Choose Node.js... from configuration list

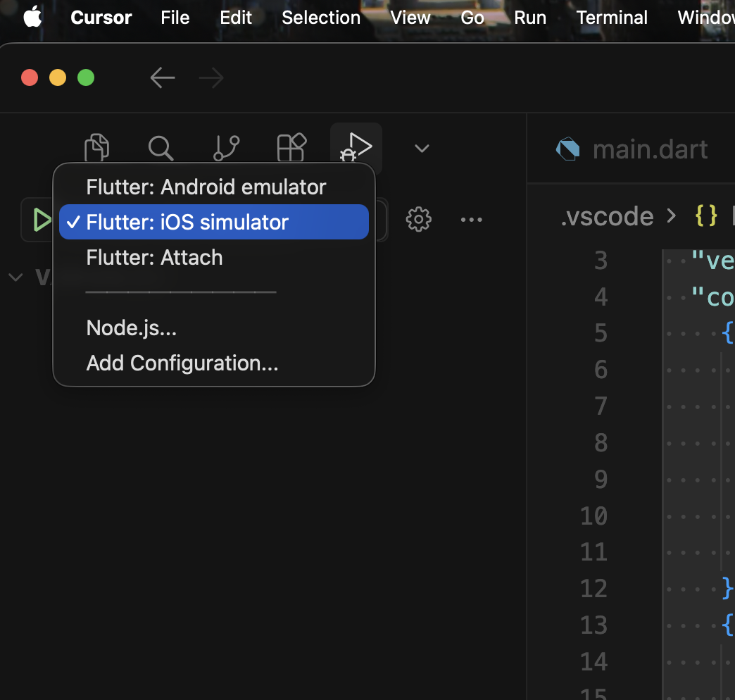pos(214,327)
